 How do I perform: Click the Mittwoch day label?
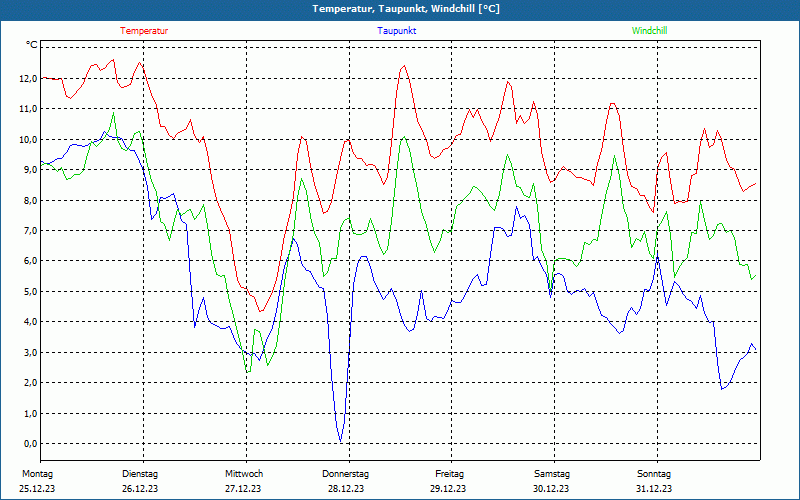(x=244, y=474)
